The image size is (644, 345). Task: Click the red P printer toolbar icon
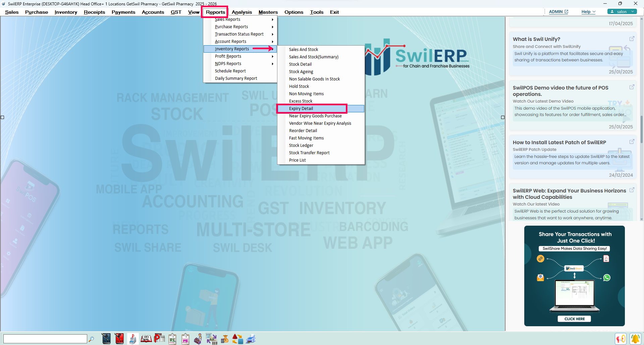coord(159,339)
